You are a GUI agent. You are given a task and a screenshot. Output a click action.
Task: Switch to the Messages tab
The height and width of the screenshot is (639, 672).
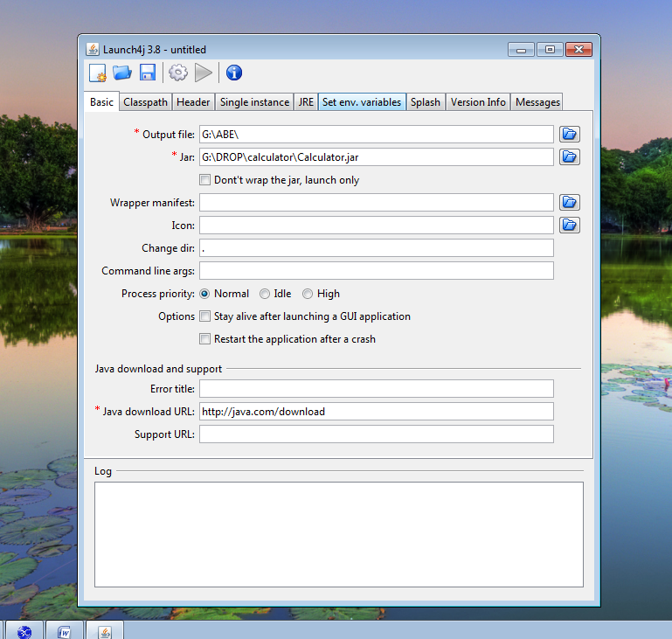coord(537,102)
